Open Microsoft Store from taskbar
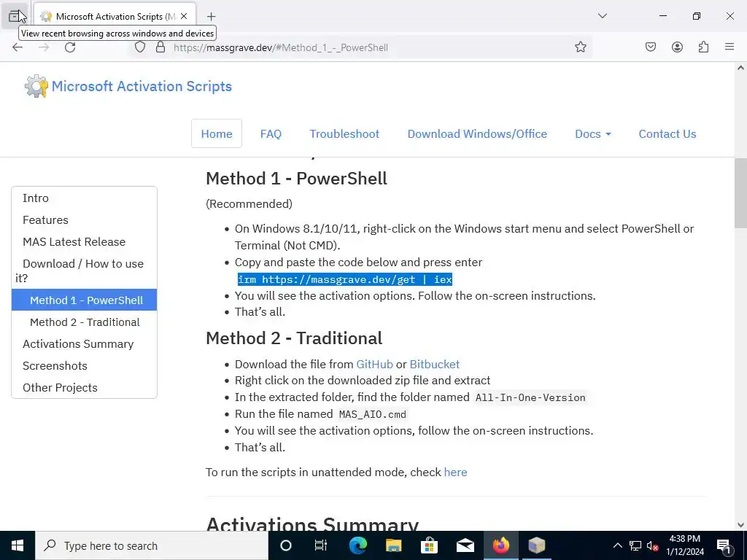747x560 pixels. tap(429, 545)
